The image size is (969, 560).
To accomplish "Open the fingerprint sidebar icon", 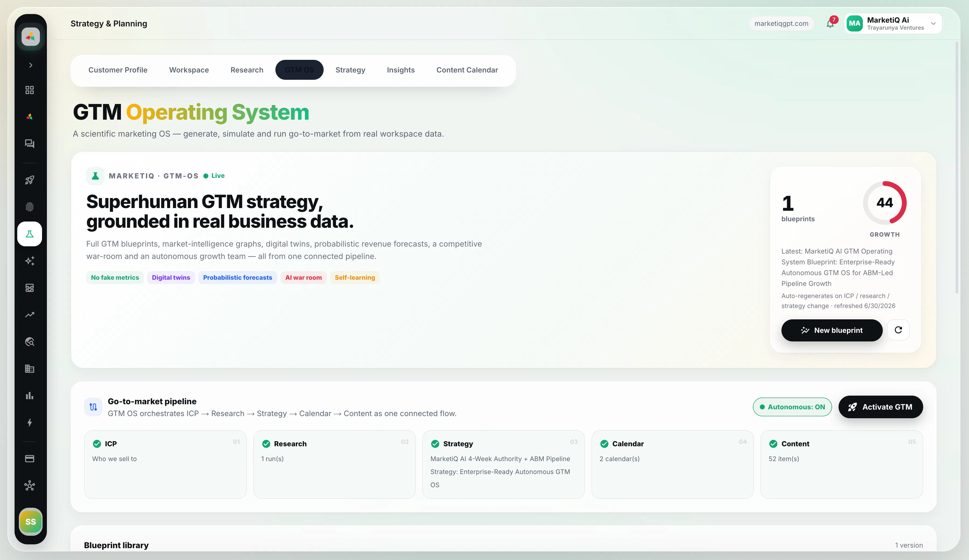I will pyautogui.click(x=30, y=207).
